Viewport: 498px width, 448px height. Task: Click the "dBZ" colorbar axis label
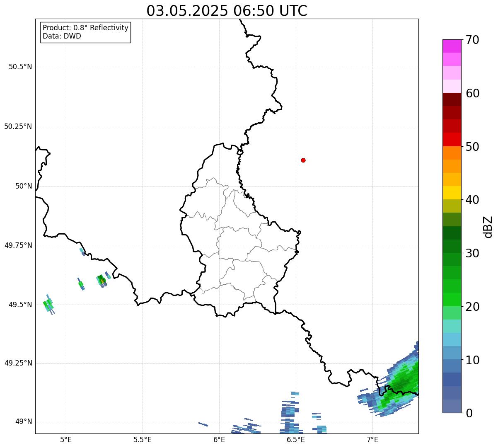click(488, 227)
